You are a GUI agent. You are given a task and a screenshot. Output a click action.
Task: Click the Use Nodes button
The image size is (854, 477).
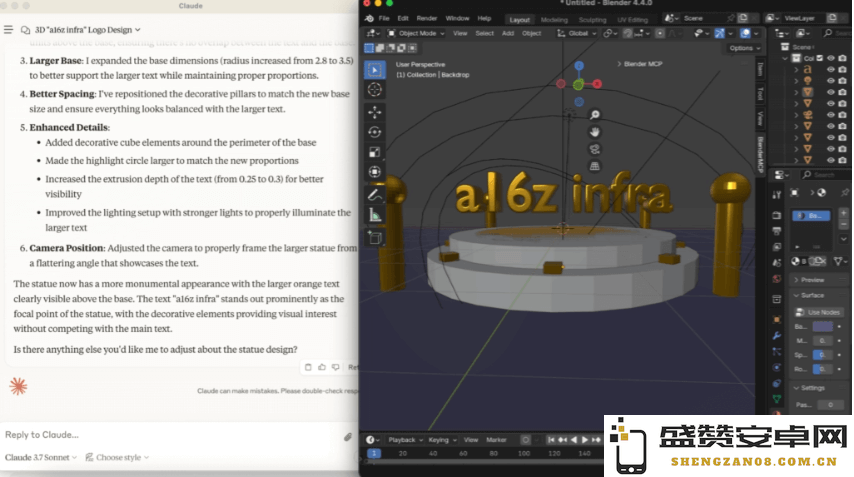pyautogui.click(x=818, y=312)
